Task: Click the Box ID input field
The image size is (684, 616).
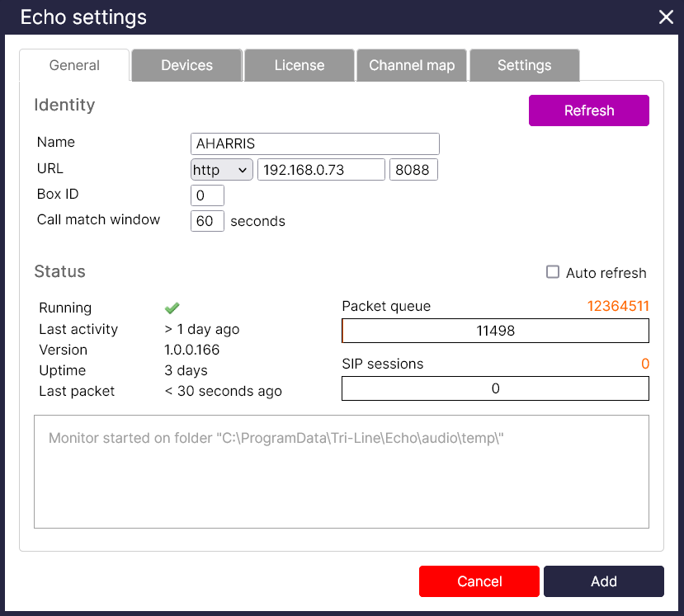Action: click(207, 195)
